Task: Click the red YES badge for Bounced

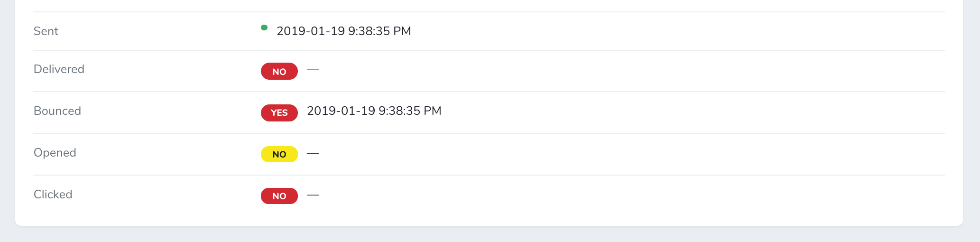Action: [x=279, y=113]
